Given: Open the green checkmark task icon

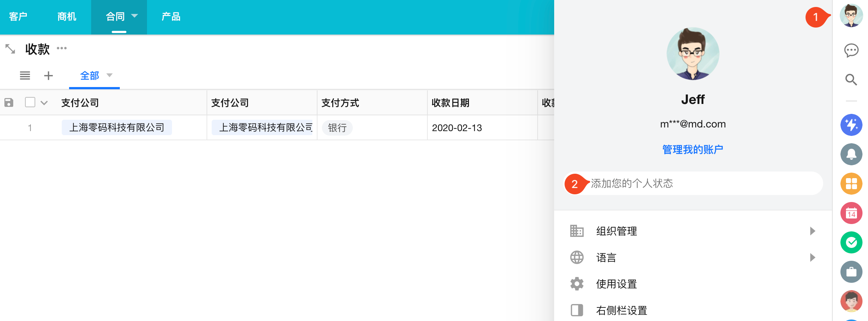Looking at the screenshot, I should click(x=851, y=242).
